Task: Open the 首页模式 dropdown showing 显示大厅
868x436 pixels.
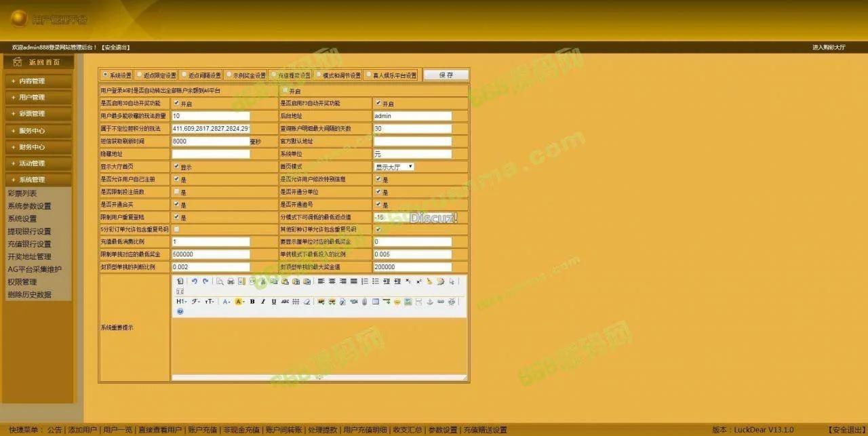Action: pyautogui.click(x=393, y=167)
